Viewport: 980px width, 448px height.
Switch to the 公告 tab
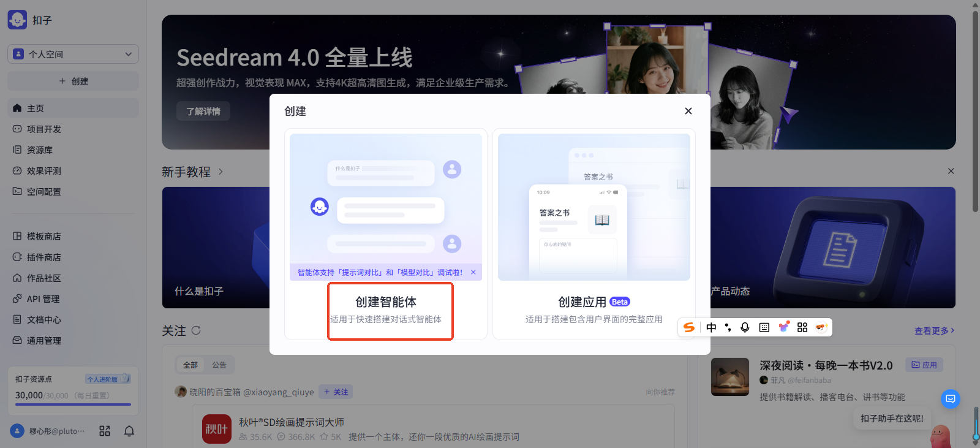pyautogui.click(x=219, y=365)
